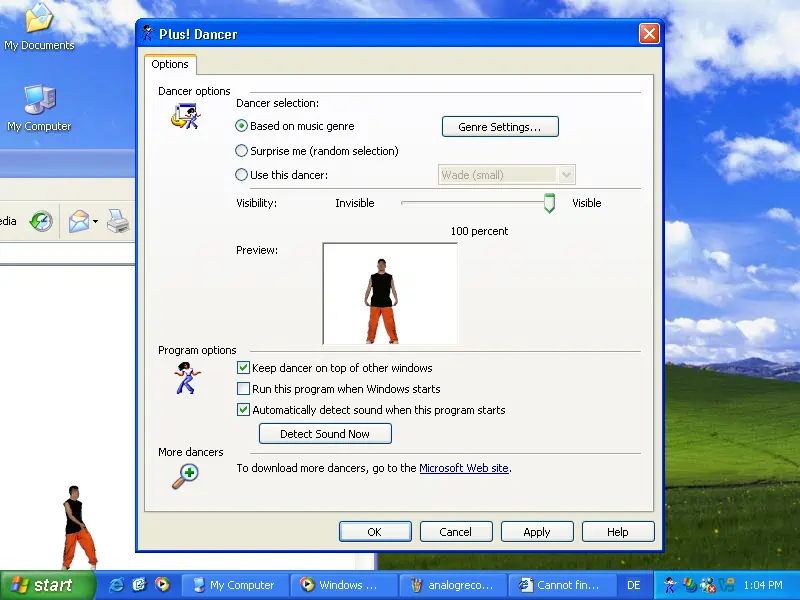Click the Options tab
The height and width of the screenshot is (600, 800).
[x=170, y=64]
